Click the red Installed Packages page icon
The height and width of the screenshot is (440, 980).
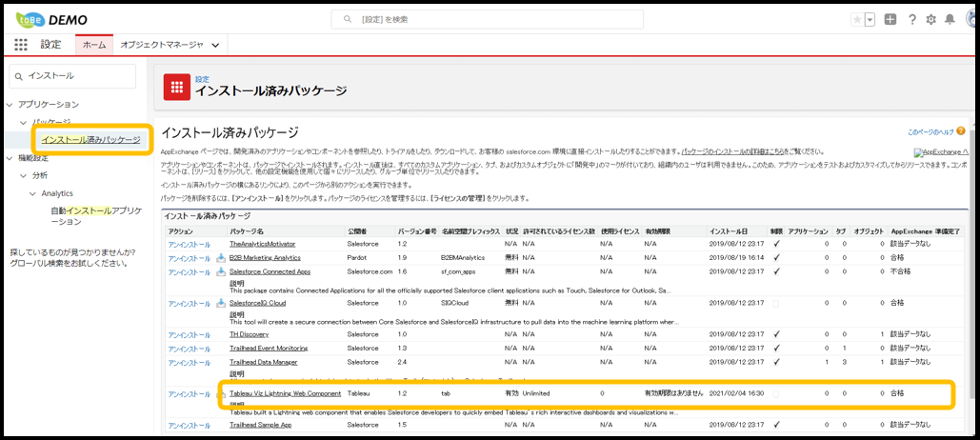pos(177,88)
